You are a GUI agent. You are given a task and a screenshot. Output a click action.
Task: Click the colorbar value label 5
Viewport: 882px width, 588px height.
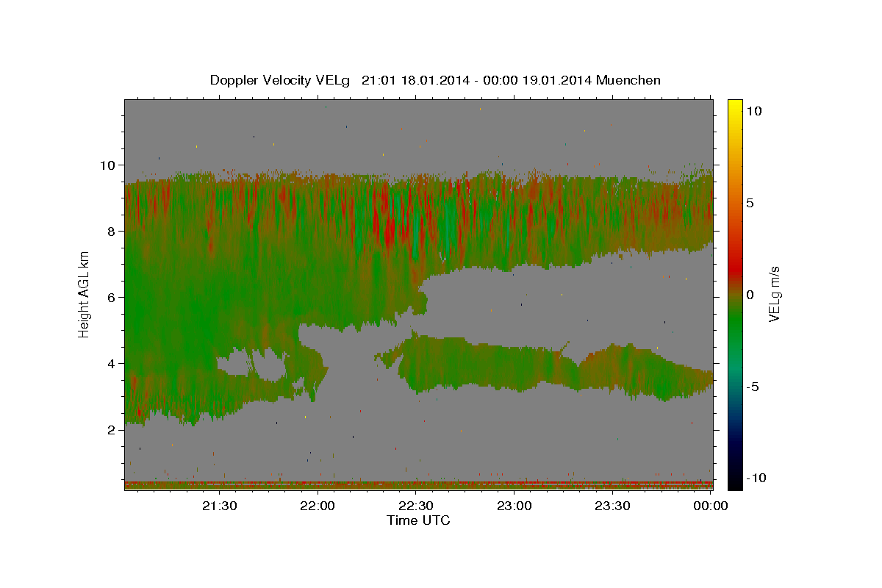[750, 203]
